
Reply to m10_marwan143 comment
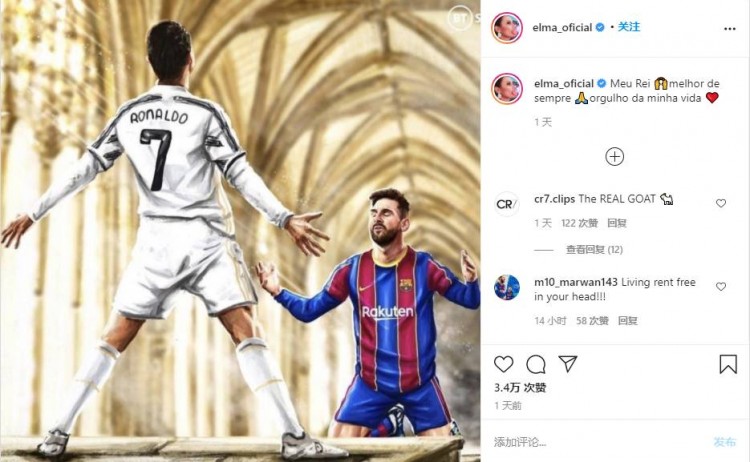pos(628,321)
